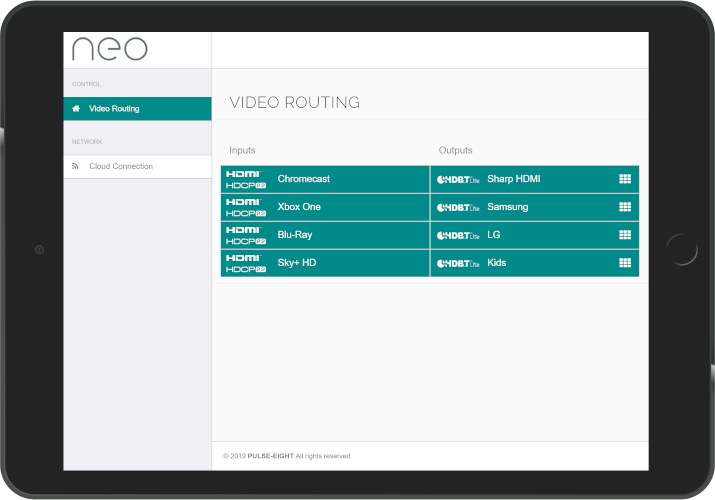Click the HDBT Lite logo on LG row

[x=458, y=236]
